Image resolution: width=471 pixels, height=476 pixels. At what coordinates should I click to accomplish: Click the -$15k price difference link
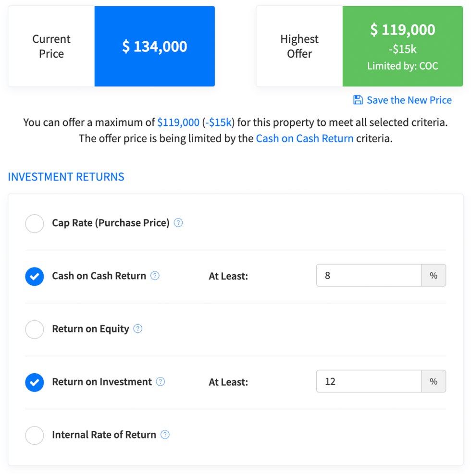click(x=219, y=122)
